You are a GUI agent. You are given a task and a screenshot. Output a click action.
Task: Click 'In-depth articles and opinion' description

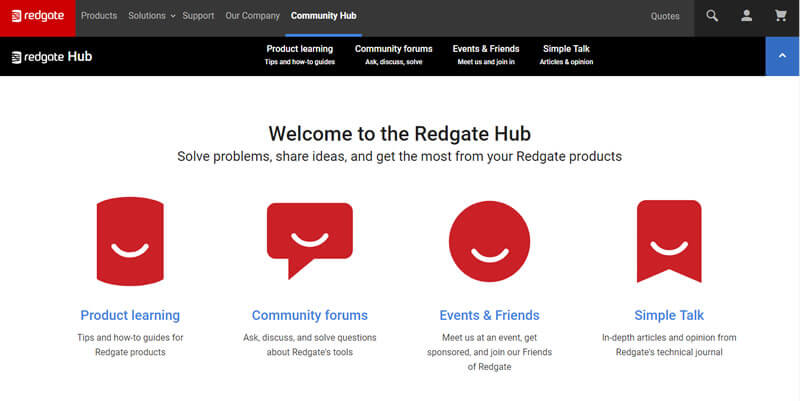tap(669, 345)
